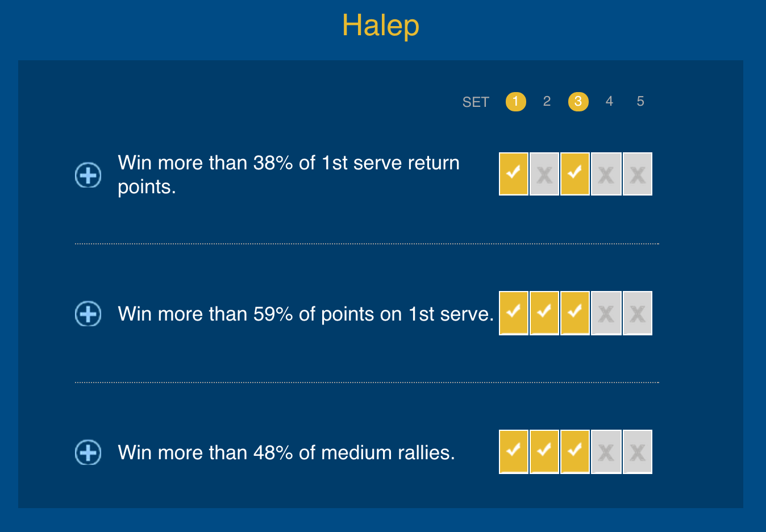Click set 3 checkmark for medium rallies

pyautogui.click(x=575, y=452)
